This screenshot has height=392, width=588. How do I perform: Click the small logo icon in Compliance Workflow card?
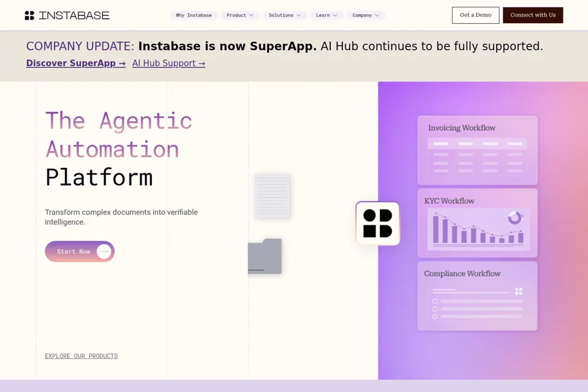(x=519, y=291)
